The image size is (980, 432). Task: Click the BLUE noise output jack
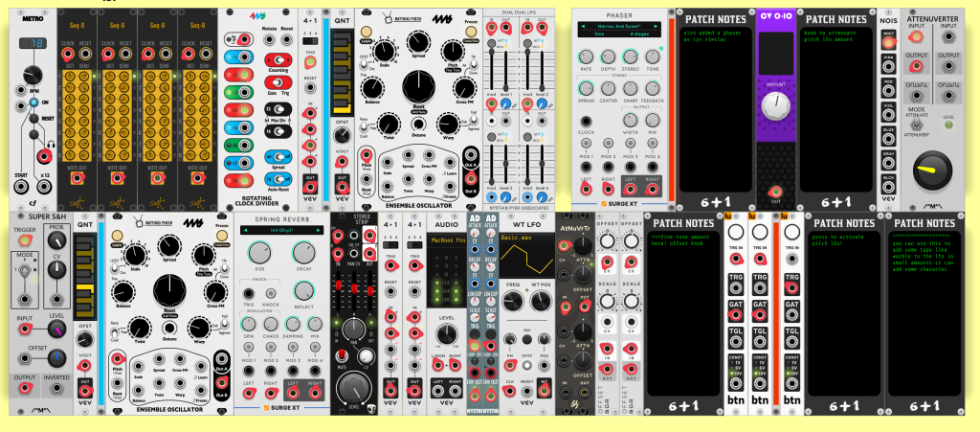pos(887,137)
